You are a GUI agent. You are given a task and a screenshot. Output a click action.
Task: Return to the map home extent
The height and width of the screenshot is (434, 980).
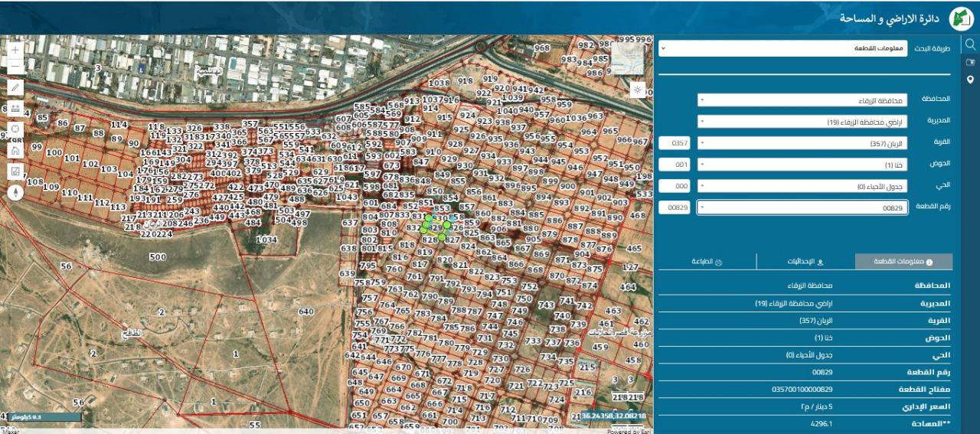(15, 150)
